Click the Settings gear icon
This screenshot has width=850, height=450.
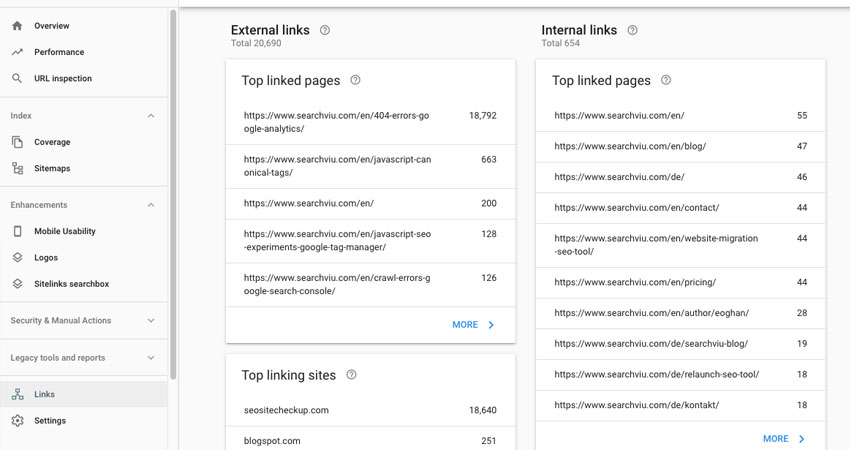[17, 421]
